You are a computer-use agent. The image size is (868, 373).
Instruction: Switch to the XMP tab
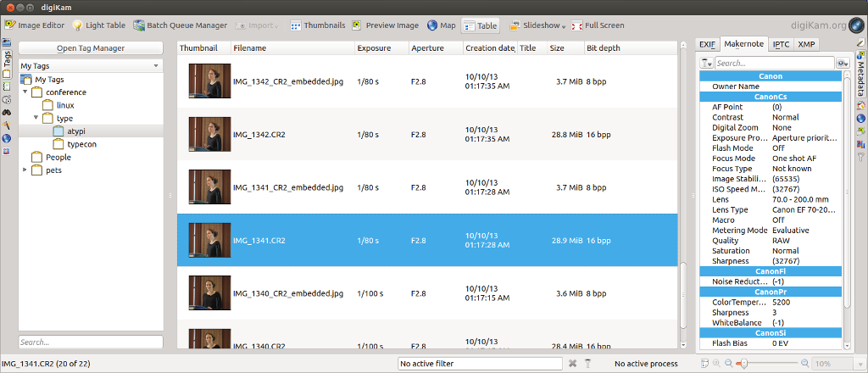[808, 44]
